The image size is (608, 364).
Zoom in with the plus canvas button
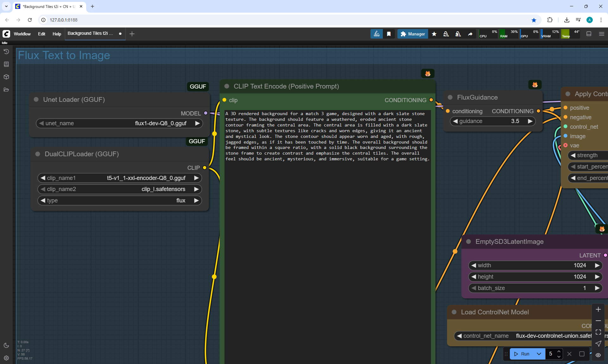[598, 309]
